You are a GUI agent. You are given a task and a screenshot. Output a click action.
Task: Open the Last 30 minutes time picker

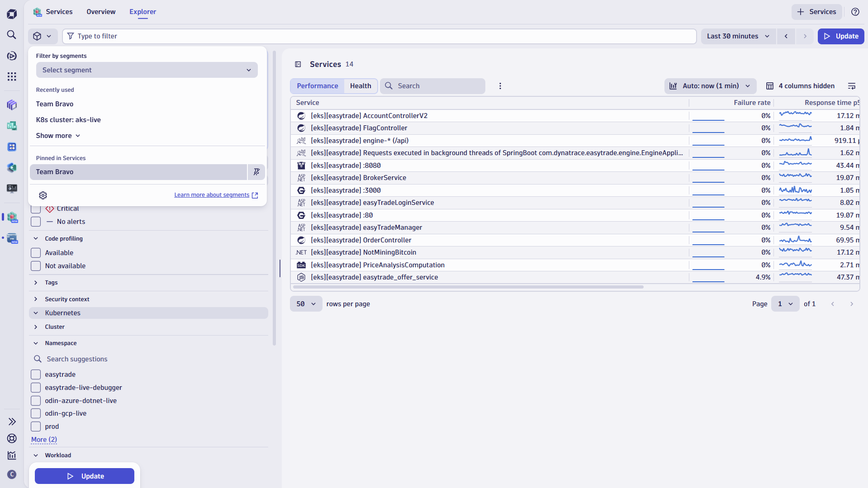point(738,36)
